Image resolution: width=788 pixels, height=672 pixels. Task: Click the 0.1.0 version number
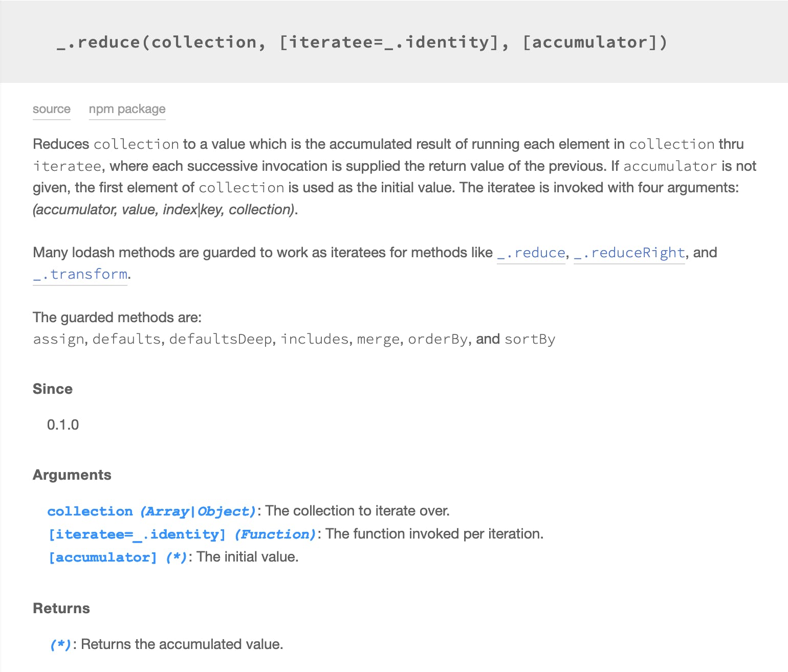click(63, 424)
